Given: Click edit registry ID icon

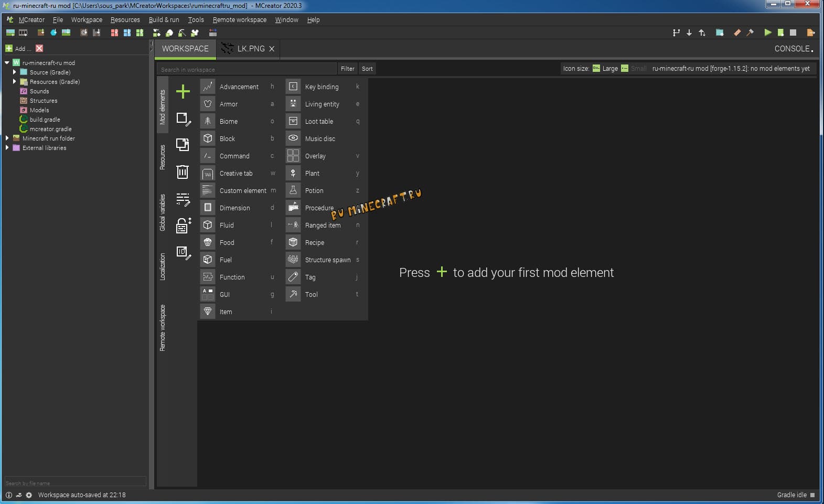Looking at the screenshot, I should pyautogui.click(x=183, y=253).
